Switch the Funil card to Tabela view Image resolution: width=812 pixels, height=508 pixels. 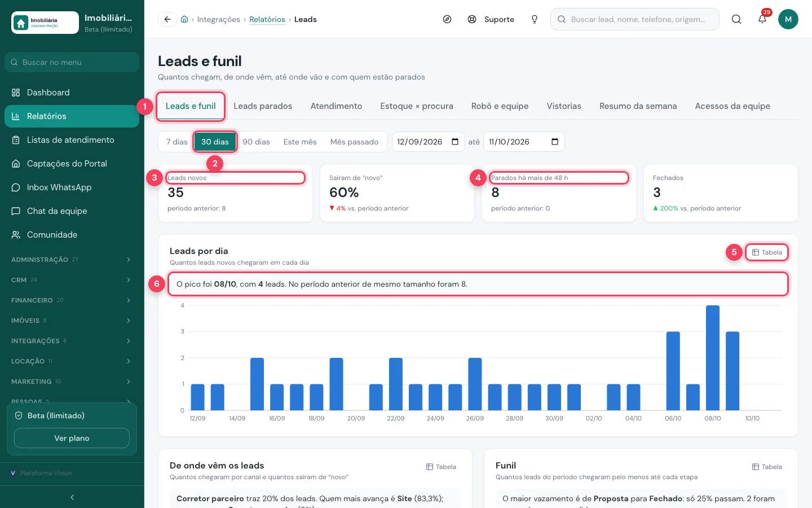pyautogui.click(x=767, y=467)
